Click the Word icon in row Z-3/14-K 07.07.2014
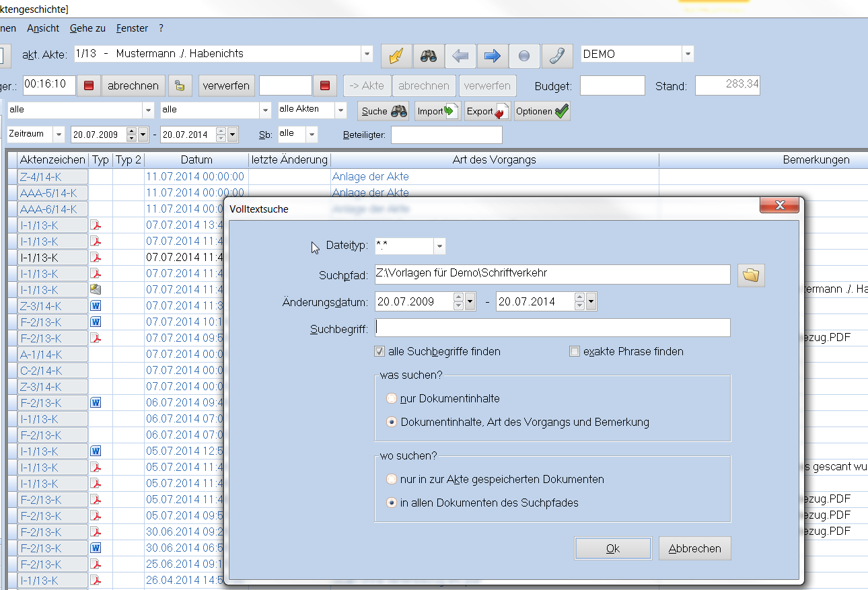The width and height of the screenshot is (868, 590). tap(96, 305)
